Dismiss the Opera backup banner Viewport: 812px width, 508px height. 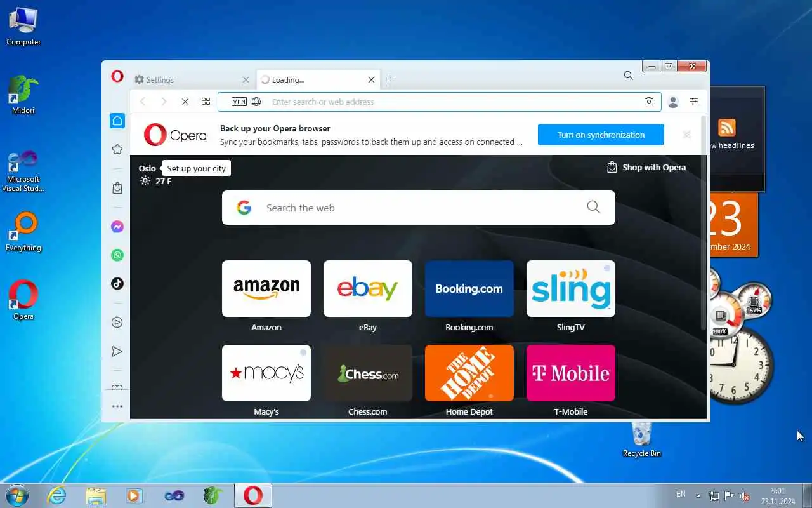(686, 135)
